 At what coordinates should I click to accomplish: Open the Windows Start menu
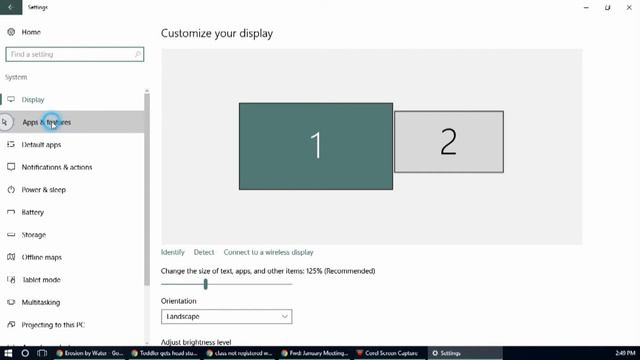8,353
